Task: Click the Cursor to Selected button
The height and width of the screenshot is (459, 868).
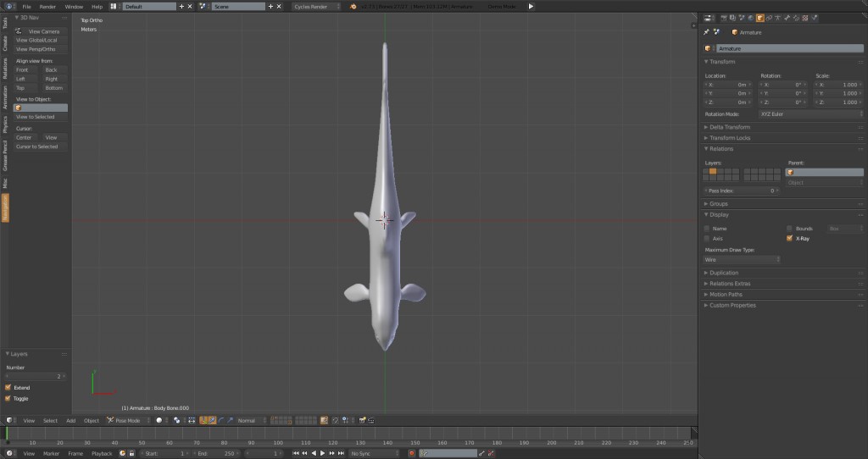Action: 41,147
